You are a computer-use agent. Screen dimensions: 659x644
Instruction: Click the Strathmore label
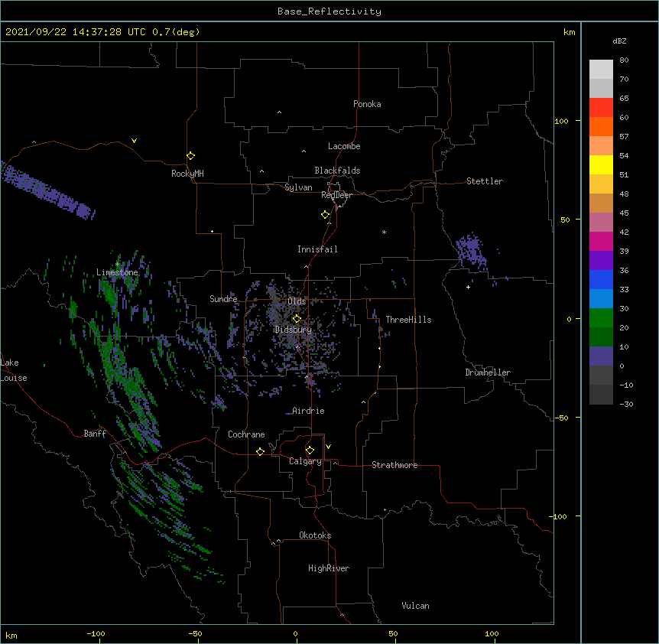(x=394, y=465)
